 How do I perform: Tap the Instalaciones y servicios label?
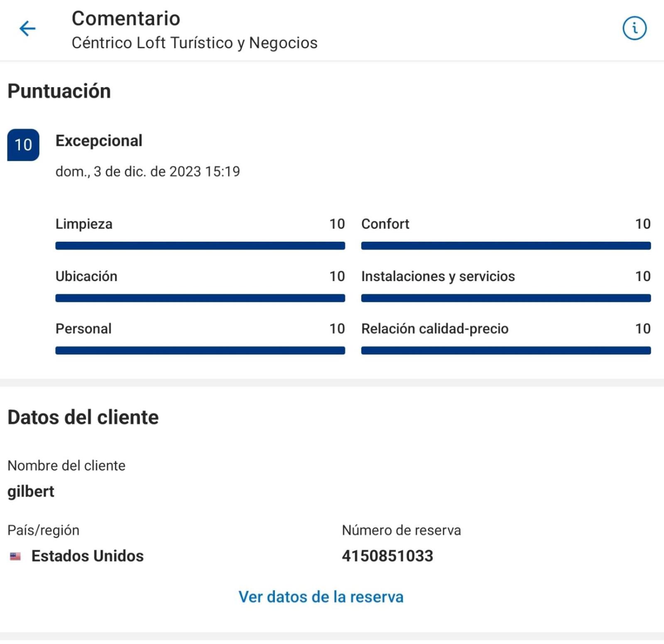438,276
